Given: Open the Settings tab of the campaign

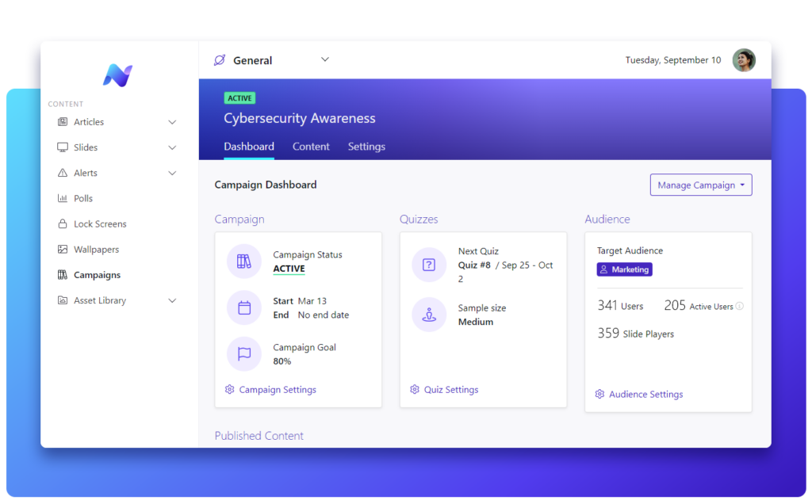Looking at the screenshot, I should 366,147.
